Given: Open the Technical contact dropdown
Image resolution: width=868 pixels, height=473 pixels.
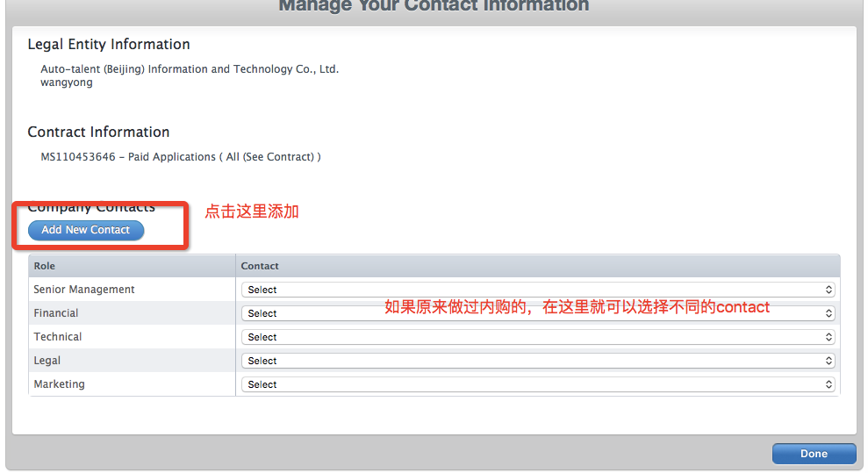Looking at the screenshot, I should (538, 337).
